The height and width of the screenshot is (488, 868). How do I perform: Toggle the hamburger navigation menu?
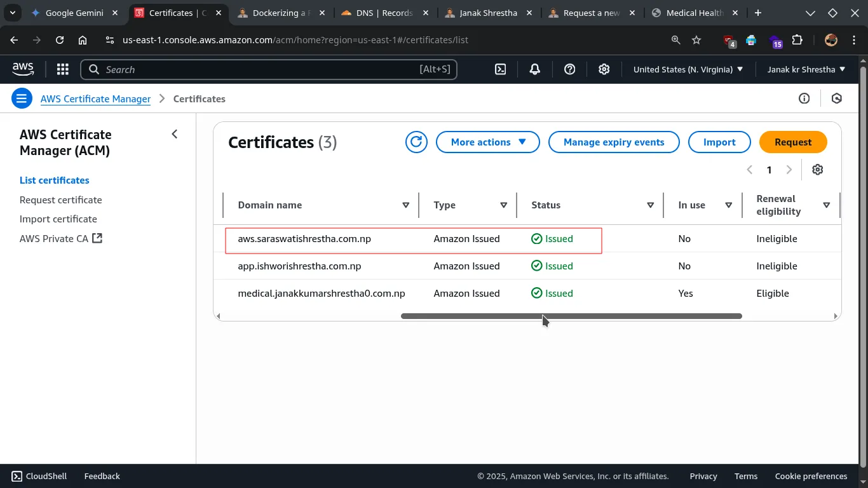(x=22, y=98)
